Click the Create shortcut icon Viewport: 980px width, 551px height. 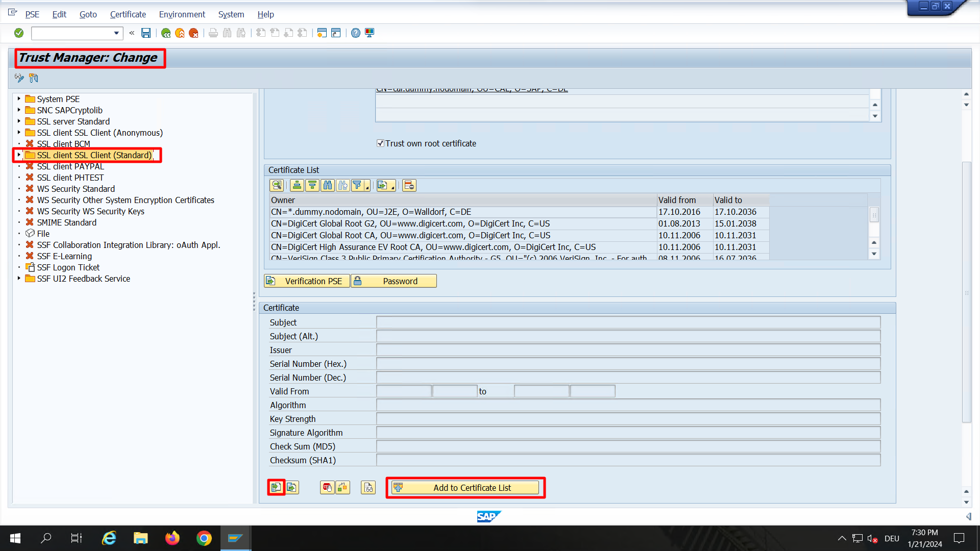point(336,33)
